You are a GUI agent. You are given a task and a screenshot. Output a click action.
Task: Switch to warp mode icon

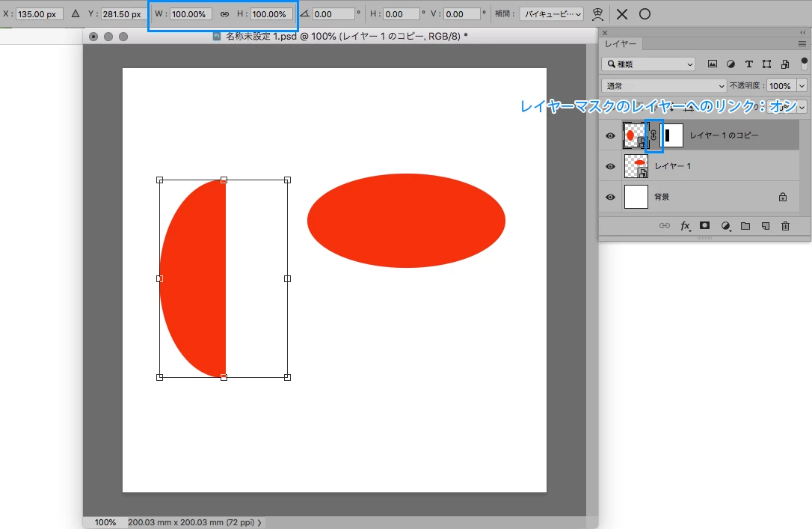(x=597, y=14)
